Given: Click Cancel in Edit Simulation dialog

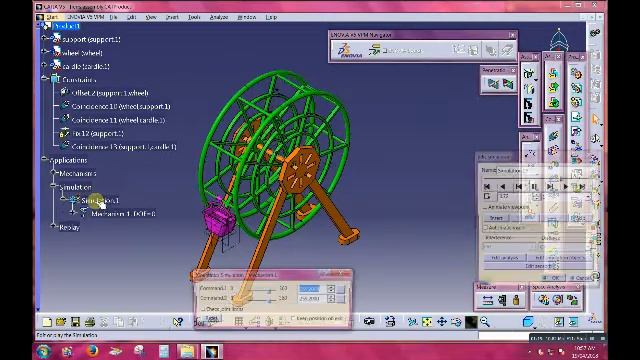Looking at the screenshot, I should tap(579, 278).
